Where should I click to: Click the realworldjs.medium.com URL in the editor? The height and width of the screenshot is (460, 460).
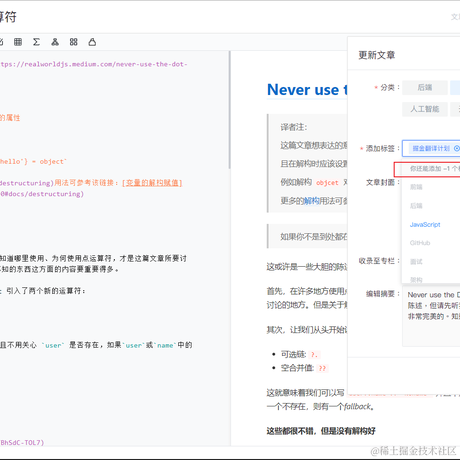pos(93,64)
